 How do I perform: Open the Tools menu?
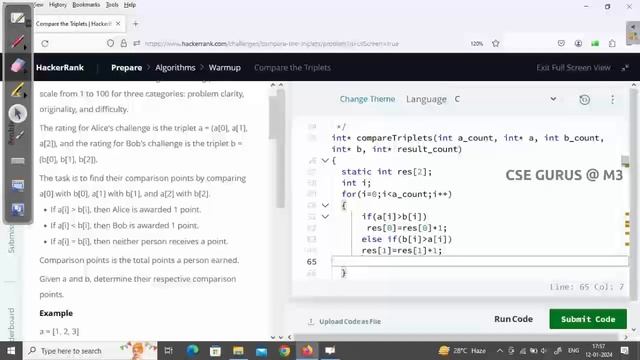pyautogui.click(x=112, y=5)
